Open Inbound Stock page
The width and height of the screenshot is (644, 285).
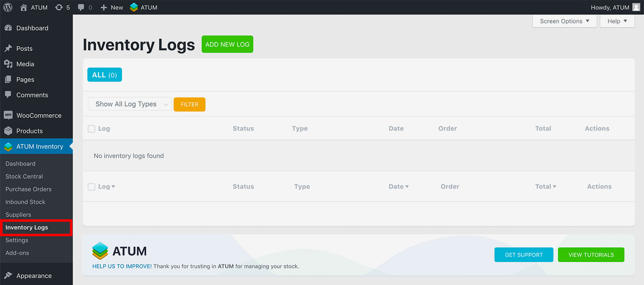[25, 202]
